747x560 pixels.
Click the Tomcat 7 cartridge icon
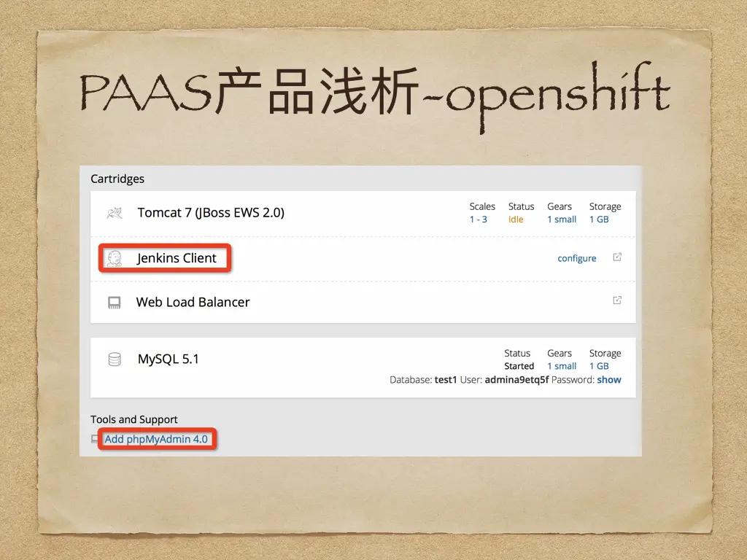(115, 214)
